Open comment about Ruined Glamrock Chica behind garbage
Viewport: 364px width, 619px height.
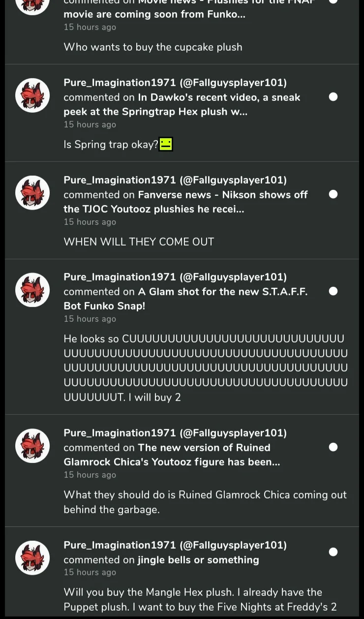click(205, 502)
